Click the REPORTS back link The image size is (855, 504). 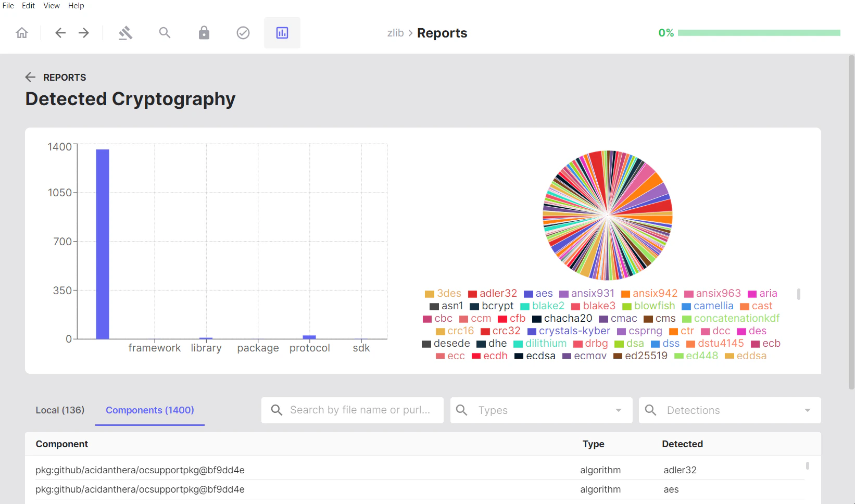pyautogui.click(x=65, y=78)
